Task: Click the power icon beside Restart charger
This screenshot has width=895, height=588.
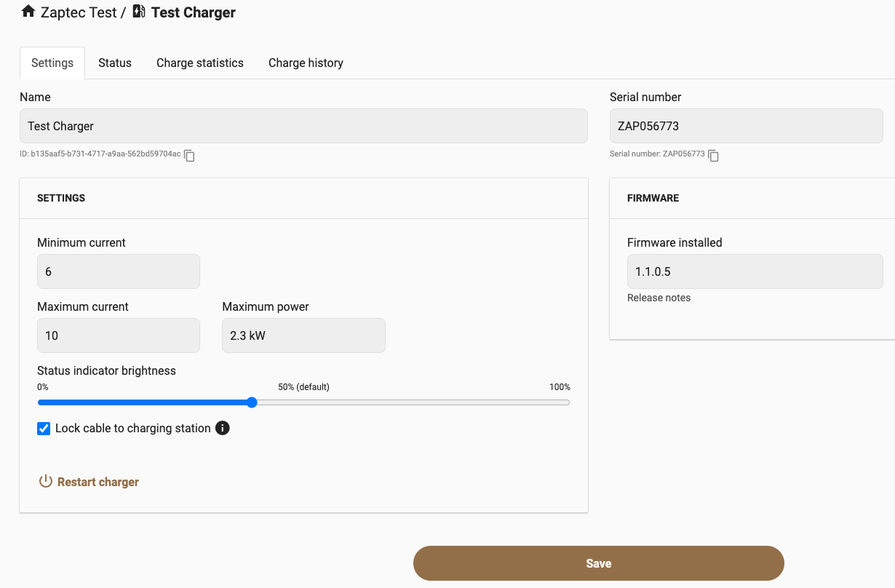Action: tap(46, 481)
